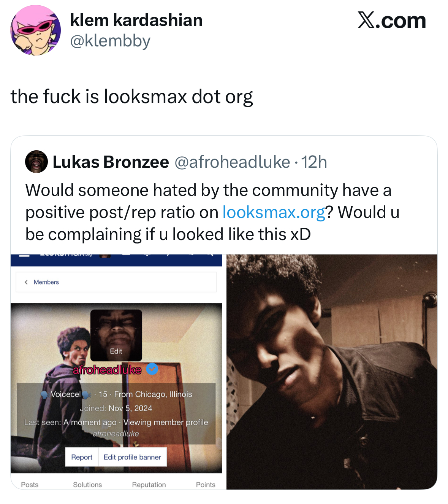Open the Solutions tab

87,485
